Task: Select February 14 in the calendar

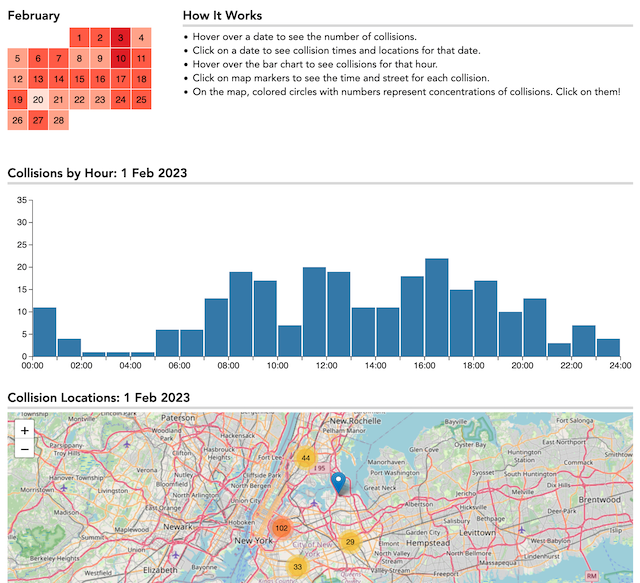Action: click(x=59, y=79)
